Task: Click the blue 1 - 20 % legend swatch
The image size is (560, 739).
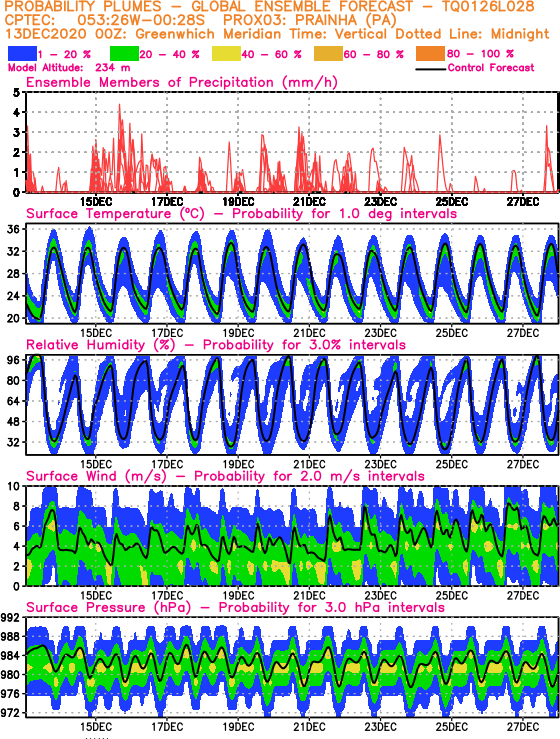Action: [x=22, y=54]
